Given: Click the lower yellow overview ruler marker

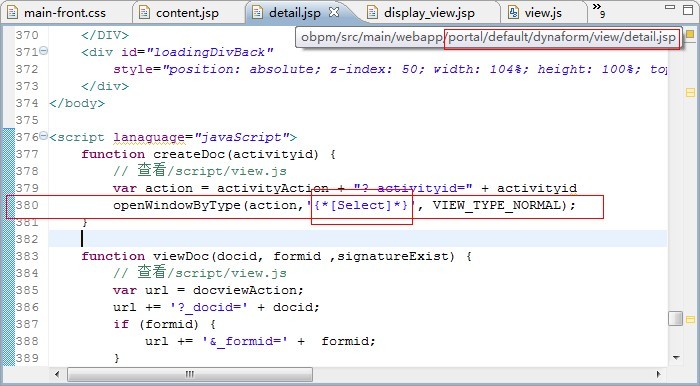Looking at the screenshot, I should click(x=690, y=320).
